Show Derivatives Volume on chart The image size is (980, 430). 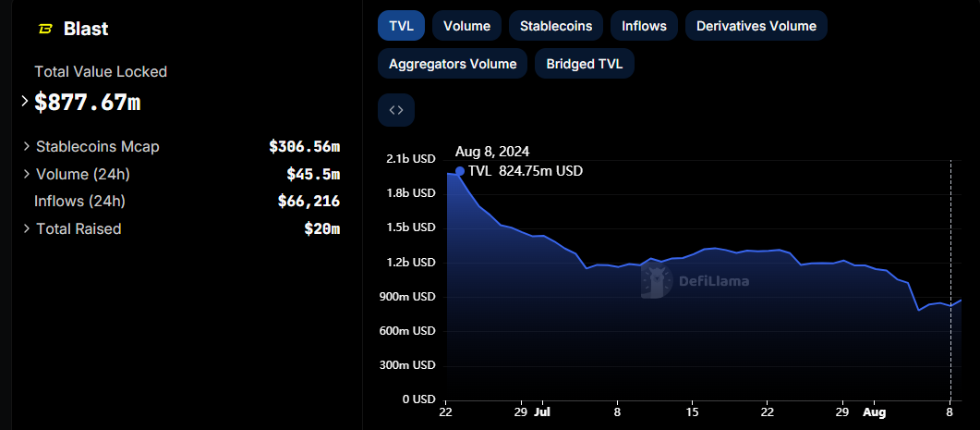pyautogui.click(x=756, y=26)
